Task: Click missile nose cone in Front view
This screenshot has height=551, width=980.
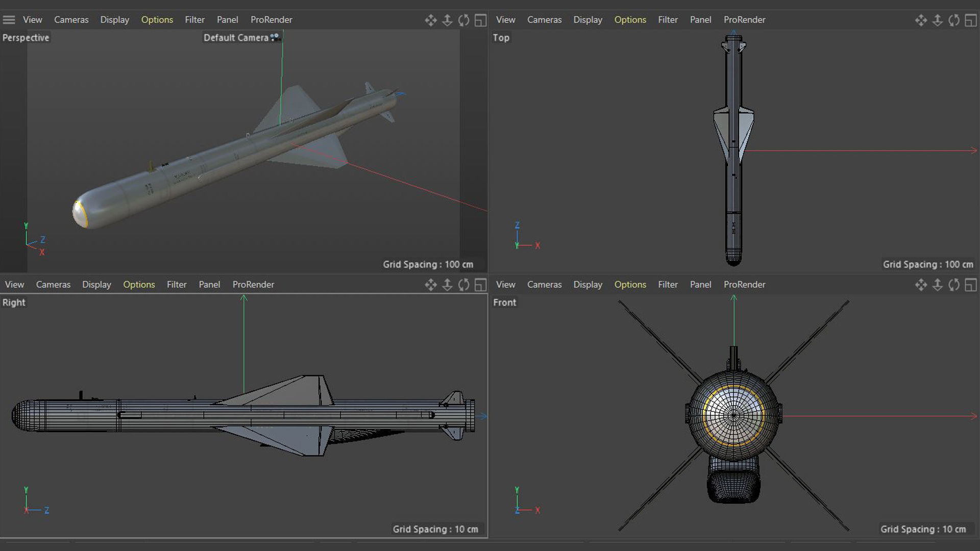Action: [x=733, y=415]
